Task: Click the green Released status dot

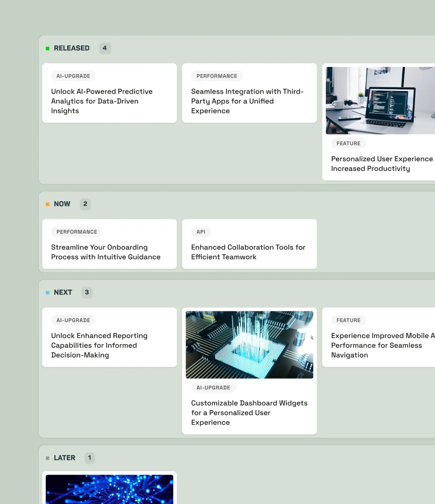Action: click(48, 48)
